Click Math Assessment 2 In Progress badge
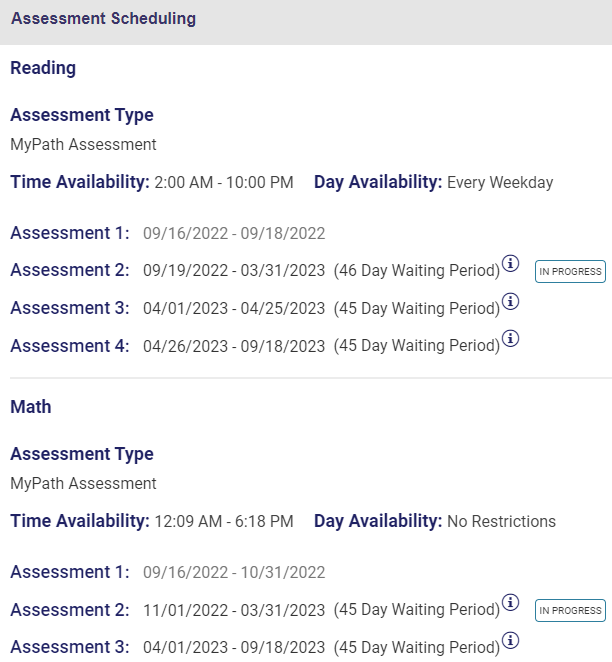612x662 pixels. [570, 610]
